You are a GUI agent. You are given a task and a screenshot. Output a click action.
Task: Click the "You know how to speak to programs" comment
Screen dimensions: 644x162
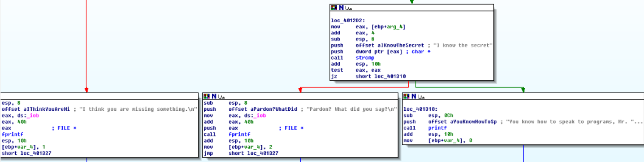click(574, 122)
